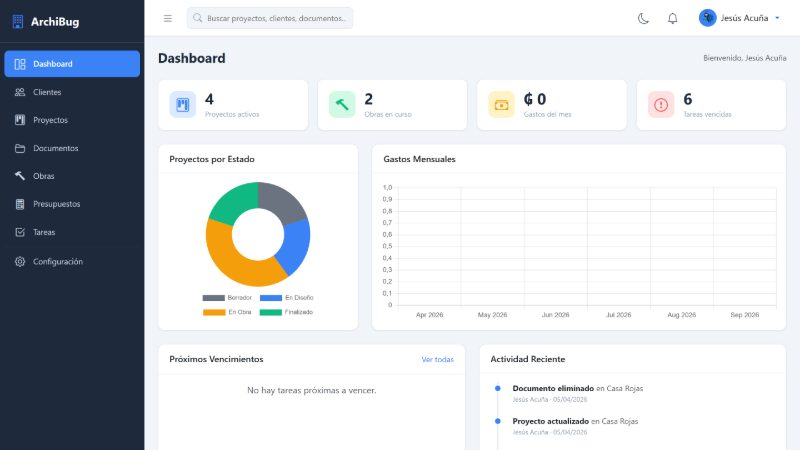Click 'No hay tareas próximas a vencer.' message
This screenshot has height=450, width=800.
(x=312, y=390)
